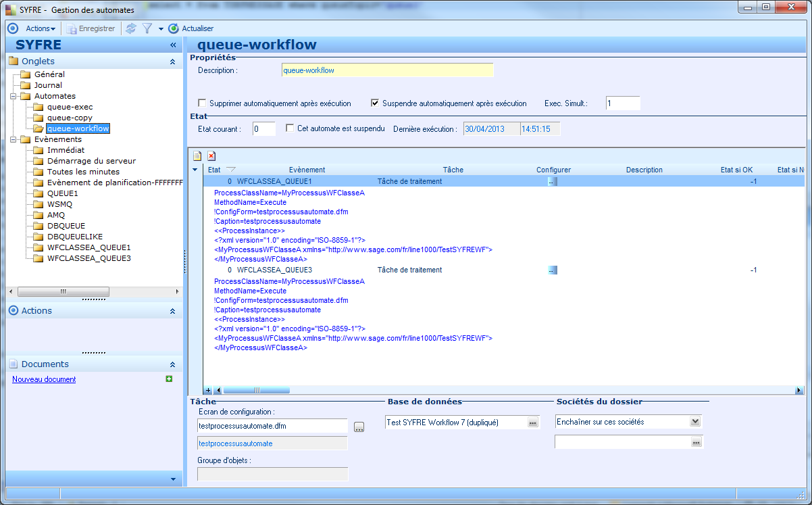The height and width of the screenshot is (505, 812).
Task: Open the grid menu arrow left of Etat
Action: pos(196,170)
